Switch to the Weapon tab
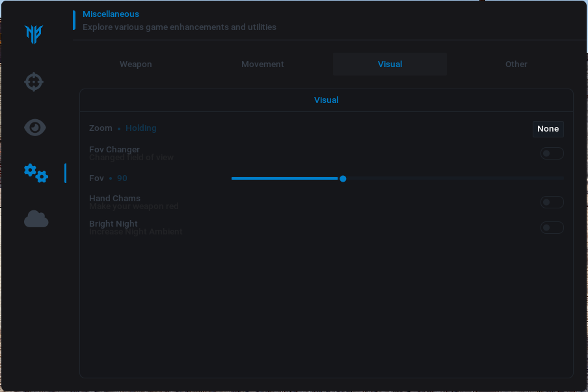The image size is (588, 392). click(135, 64)
